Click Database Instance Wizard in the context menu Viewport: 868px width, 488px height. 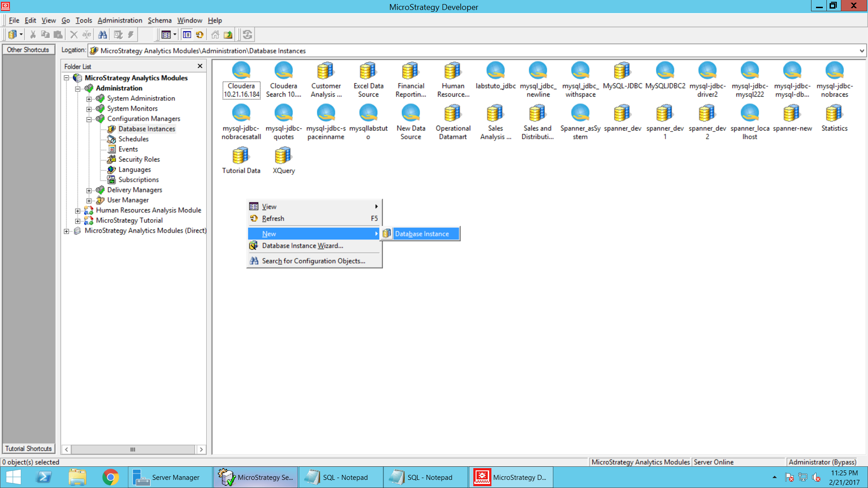pyautogui.click(x=302, y=245)
